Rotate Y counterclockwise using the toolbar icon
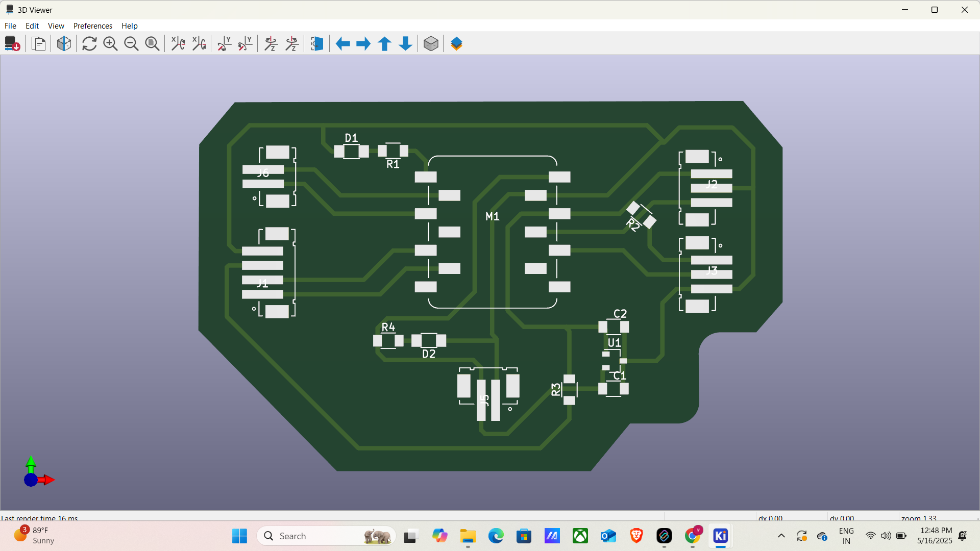 click(246, 44)
